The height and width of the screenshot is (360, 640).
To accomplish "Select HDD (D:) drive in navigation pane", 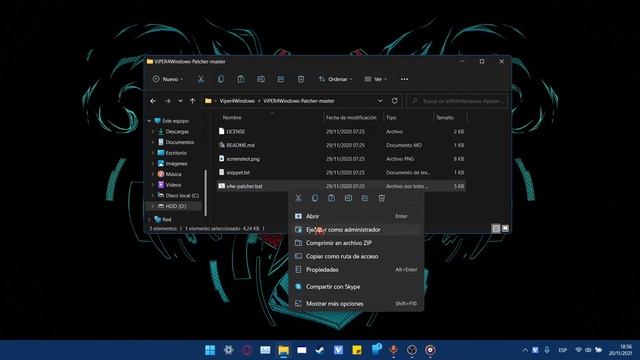I will pos(174,206).
